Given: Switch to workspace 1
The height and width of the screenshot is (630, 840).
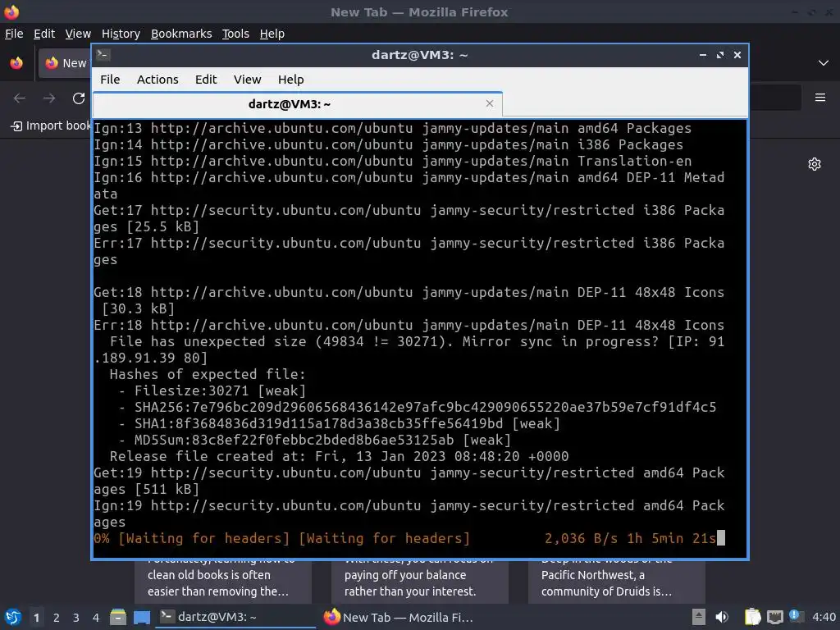Looking at the screenshot, I should point(36,618).
